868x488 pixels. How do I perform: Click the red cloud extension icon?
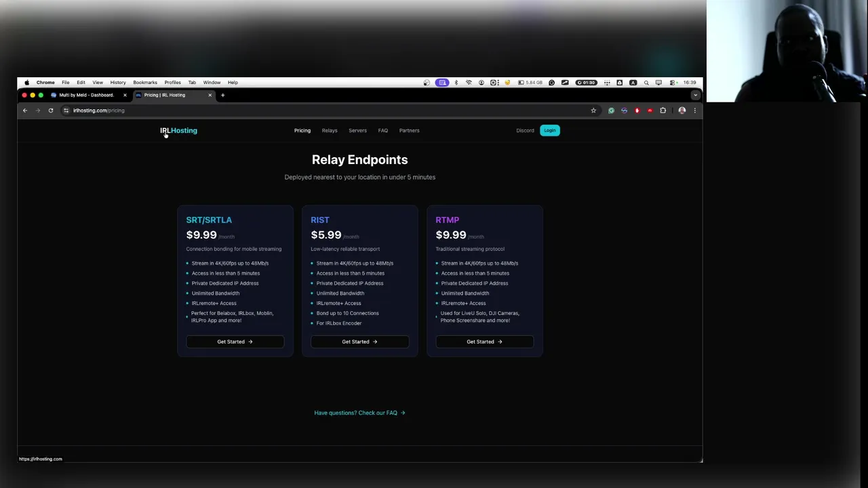[x=650, y=110]
